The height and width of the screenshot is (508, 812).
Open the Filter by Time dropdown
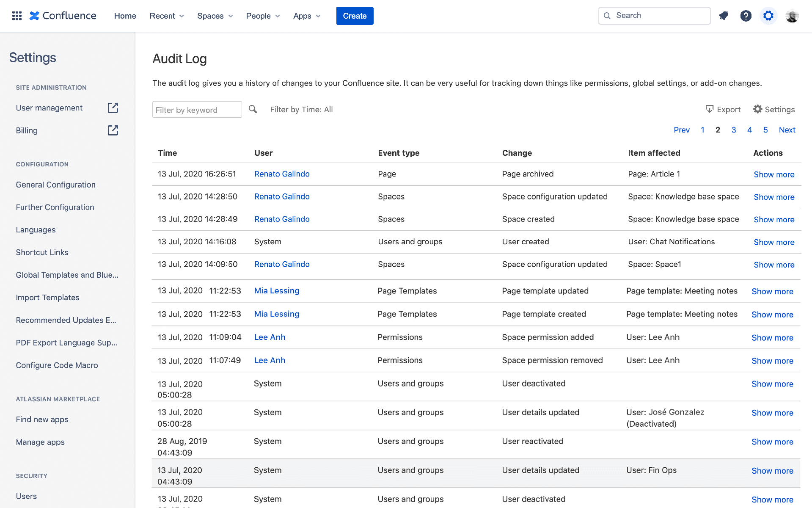tap(301, 109)
